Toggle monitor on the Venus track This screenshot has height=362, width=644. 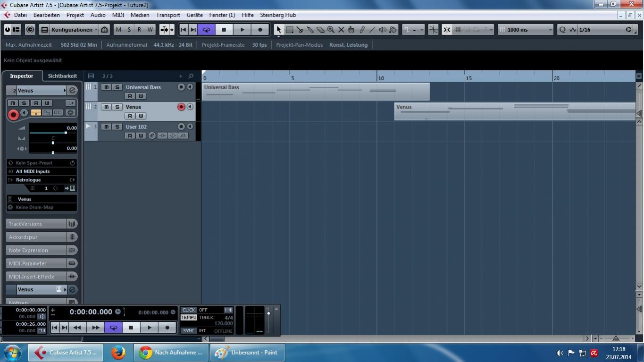(x=190, y=107)
